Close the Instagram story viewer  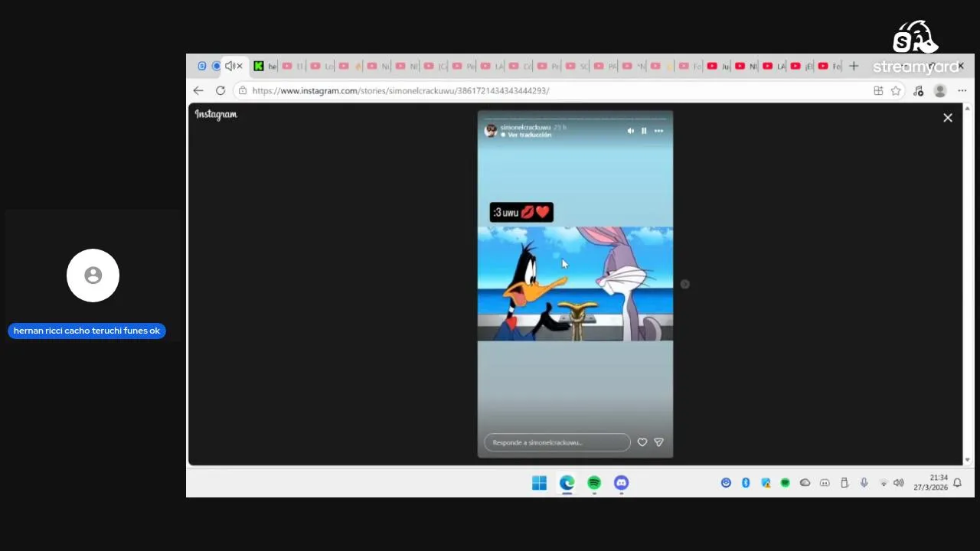948,118
